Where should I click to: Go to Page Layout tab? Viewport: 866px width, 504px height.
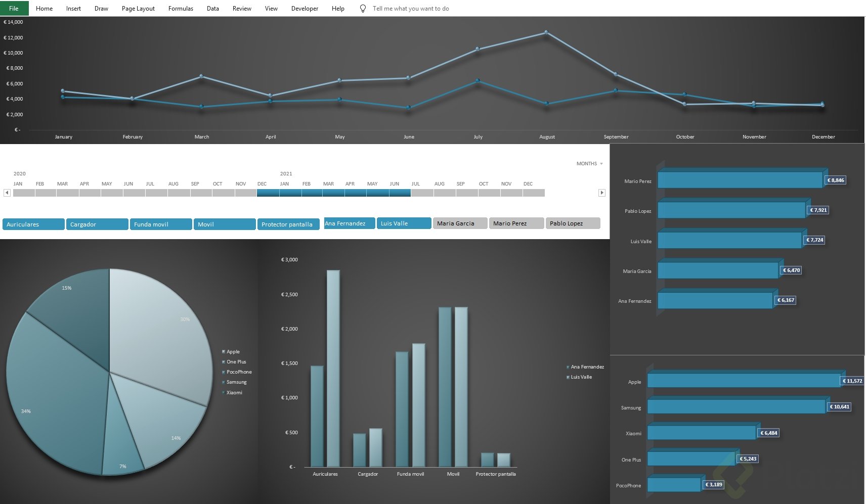138,9
